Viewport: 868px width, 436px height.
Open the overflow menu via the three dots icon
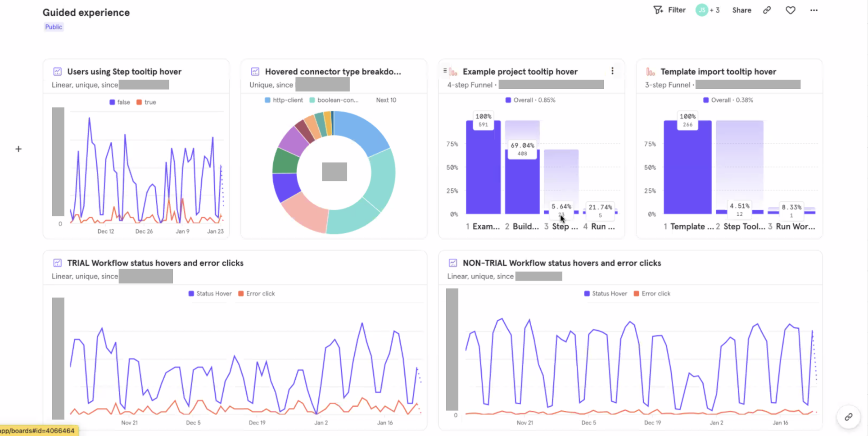[x=814, y=10]
